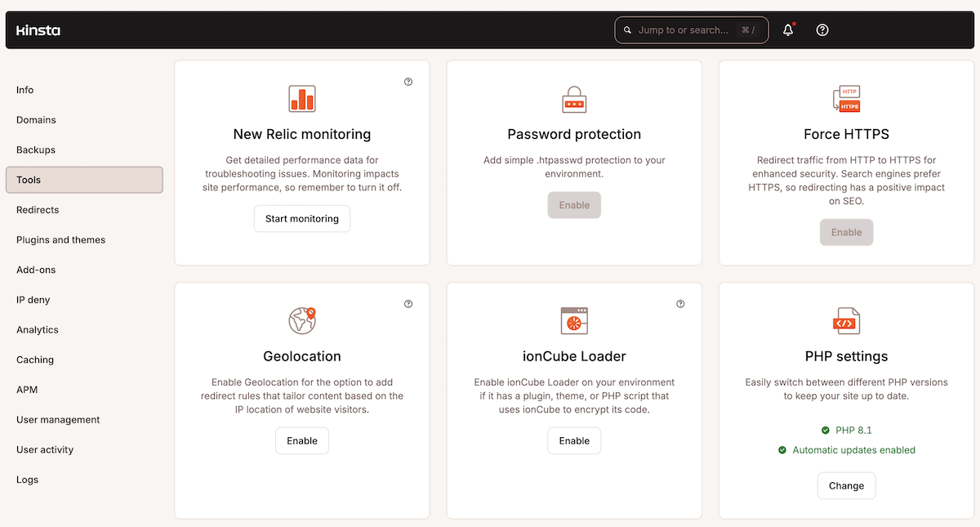
Task: Click green check beside PHP 8.1
Action: 825,430
